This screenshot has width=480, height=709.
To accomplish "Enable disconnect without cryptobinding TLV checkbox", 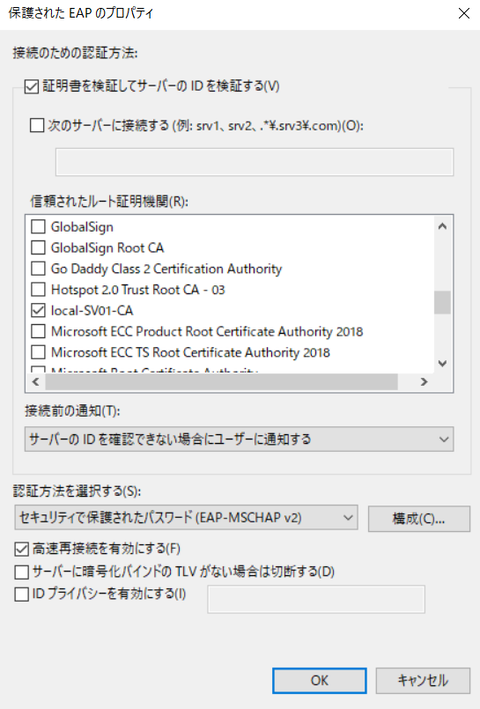I will (21, 572).
